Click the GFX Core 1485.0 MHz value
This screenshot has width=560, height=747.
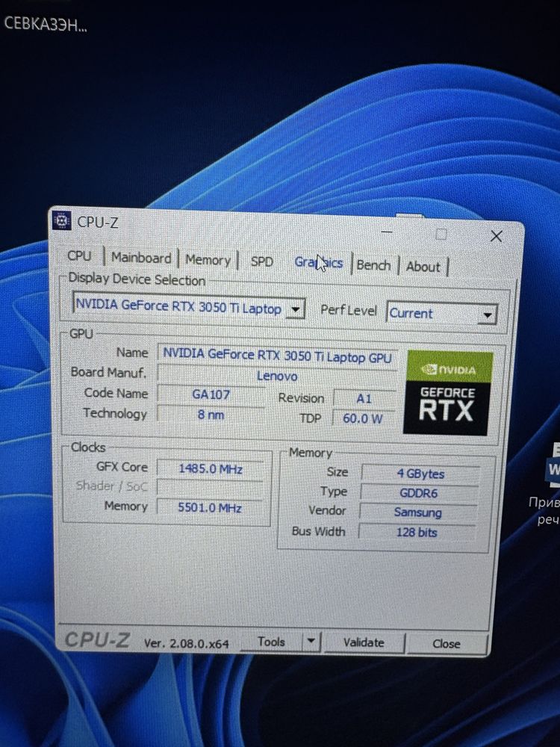click(211, 469)
